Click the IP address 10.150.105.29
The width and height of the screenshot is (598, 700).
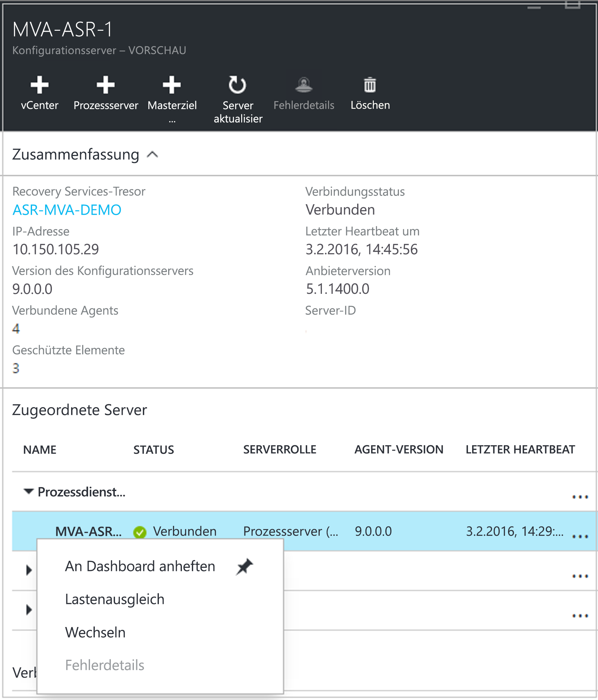point(55,249)
